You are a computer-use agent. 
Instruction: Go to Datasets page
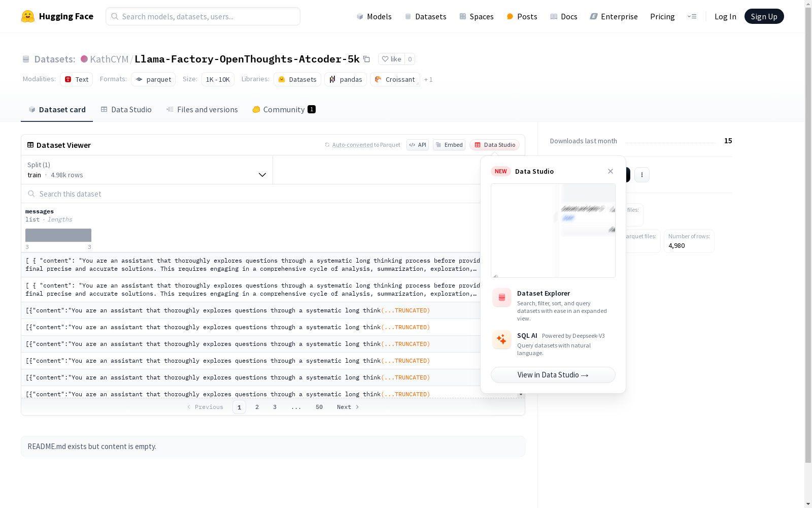425,16
